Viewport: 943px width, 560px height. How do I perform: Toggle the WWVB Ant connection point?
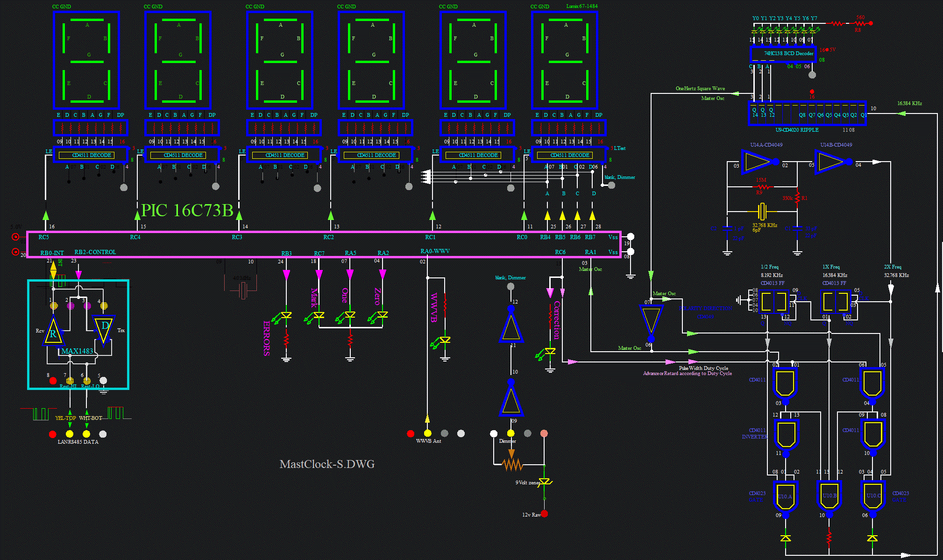(427, 433)
